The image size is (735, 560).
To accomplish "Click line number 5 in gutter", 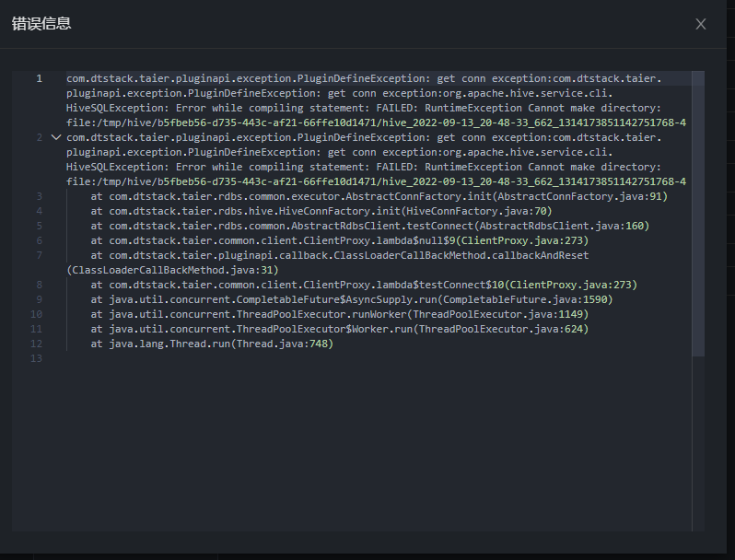I will [40, 226].
